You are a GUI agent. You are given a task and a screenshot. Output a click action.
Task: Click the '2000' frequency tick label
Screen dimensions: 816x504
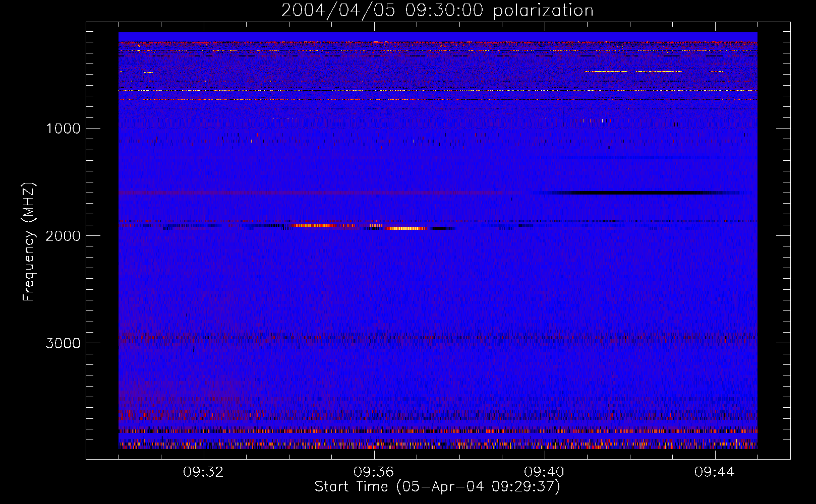63,236
